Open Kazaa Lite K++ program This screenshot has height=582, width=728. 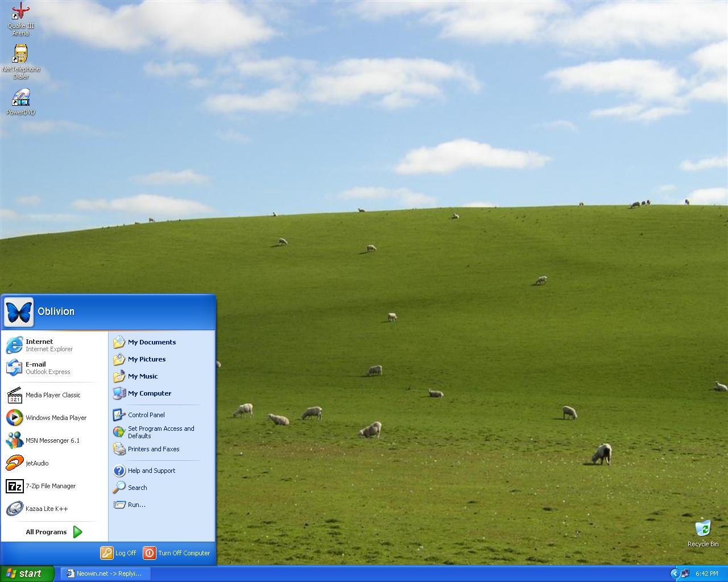point(46,509)
